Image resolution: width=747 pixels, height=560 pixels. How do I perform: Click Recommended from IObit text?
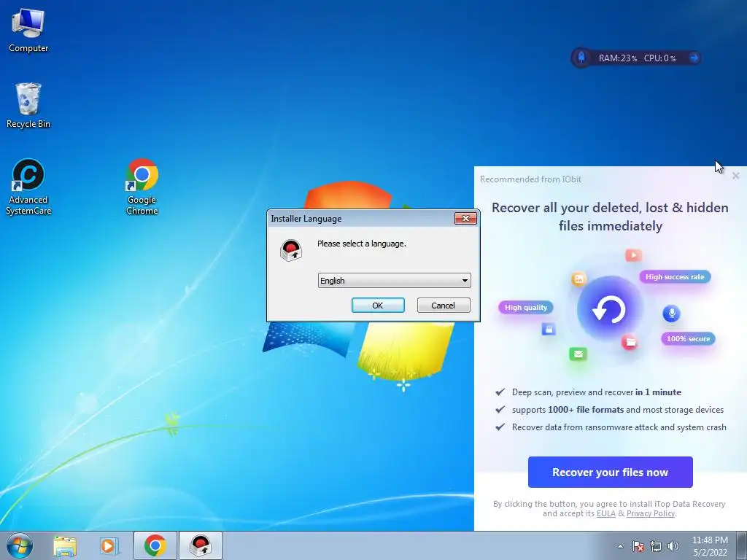(530, 179)
